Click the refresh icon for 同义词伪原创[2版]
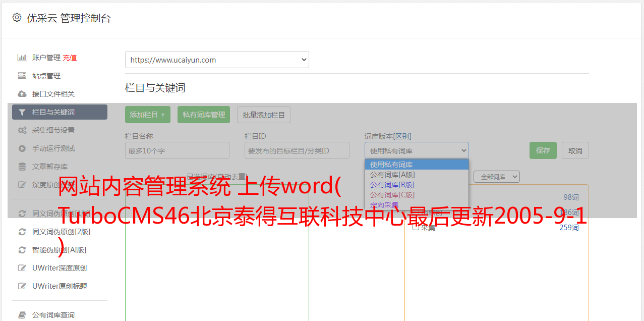Viewport: 644px width, 321px height. [22, 232]
